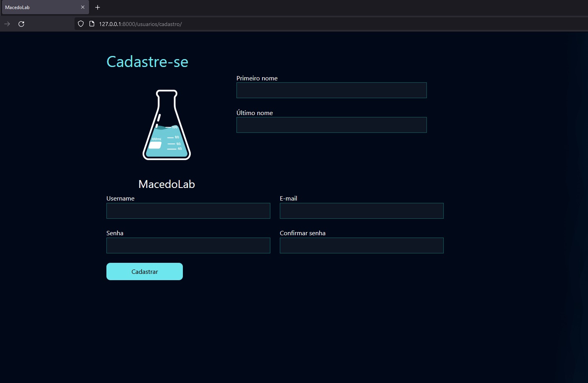This screenshot has height=383, width=588.
Task: Focus the Último nome input field
Action: click(x=331, y=125)
